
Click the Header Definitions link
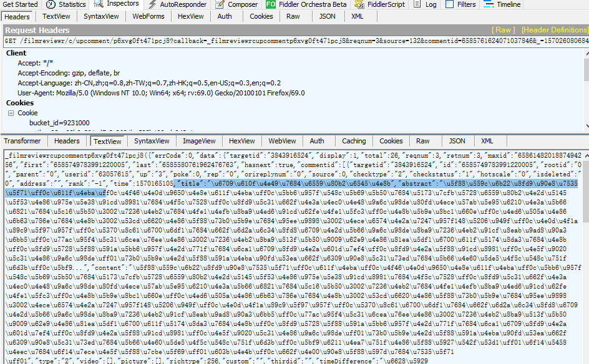tap(555, 30)
